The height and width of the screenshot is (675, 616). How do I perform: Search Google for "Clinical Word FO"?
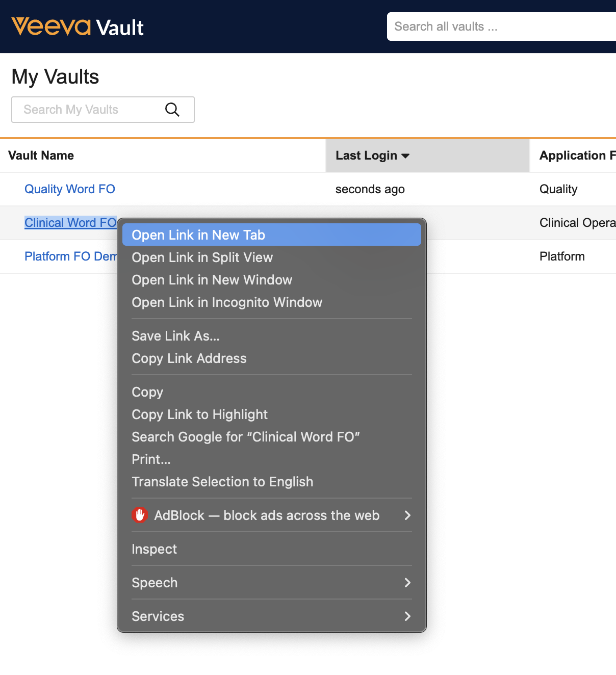click(x=246, y=437)
